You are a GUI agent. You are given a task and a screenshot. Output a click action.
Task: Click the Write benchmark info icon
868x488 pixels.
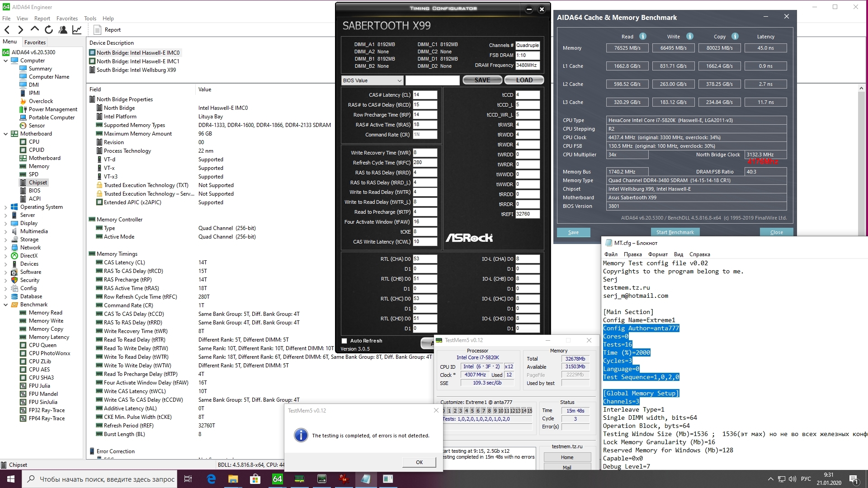pos(689,37)
